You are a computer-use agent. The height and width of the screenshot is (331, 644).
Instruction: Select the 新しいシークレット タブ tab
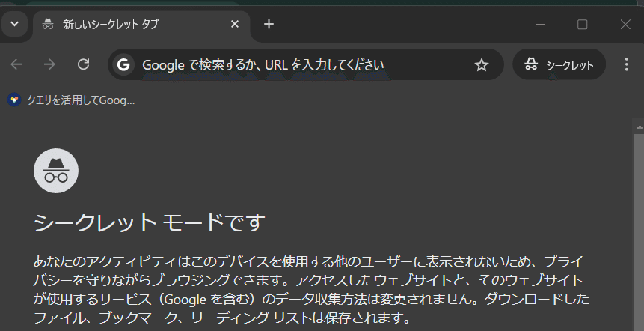click(141, 25)
